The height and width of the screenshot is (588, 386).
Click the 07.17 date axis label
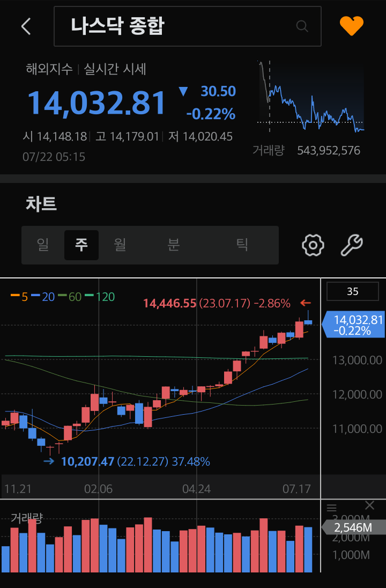click(x=296, y=489)
